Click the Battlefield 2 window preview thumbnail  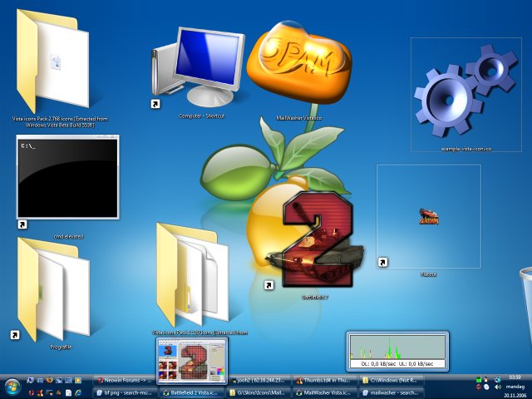pos(192,360)
